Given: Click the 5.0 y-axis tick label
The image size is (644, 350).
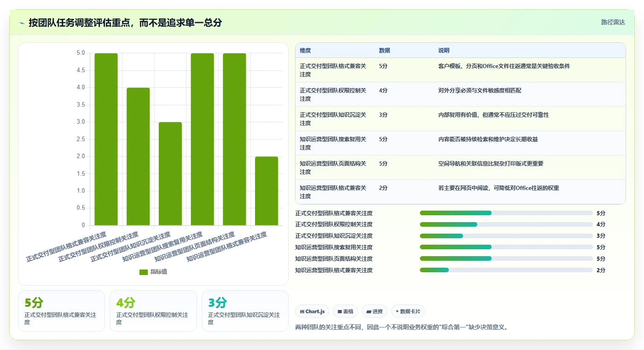Looking at the screenshot, I should click(x=81, y=53).
